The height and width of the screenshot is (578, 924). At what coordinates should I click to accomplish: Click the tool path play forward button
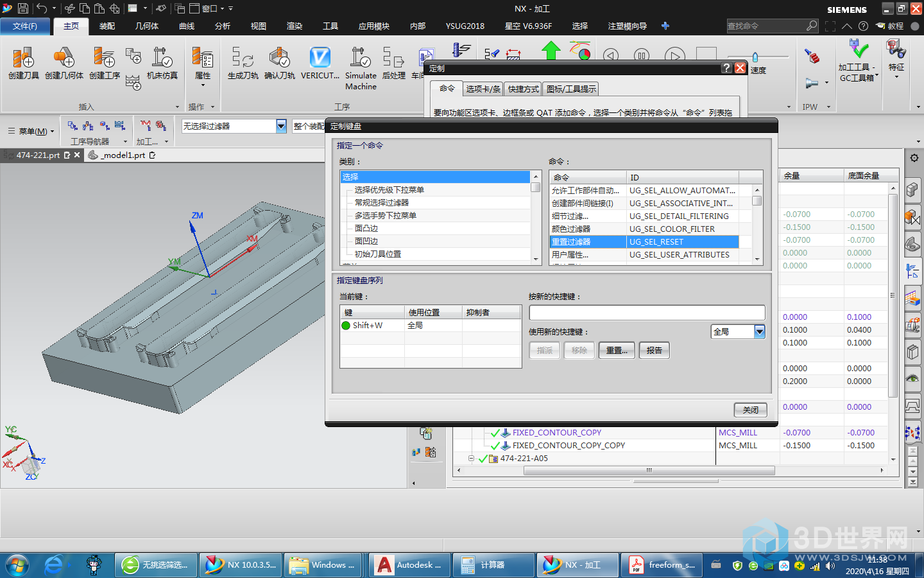674,55
